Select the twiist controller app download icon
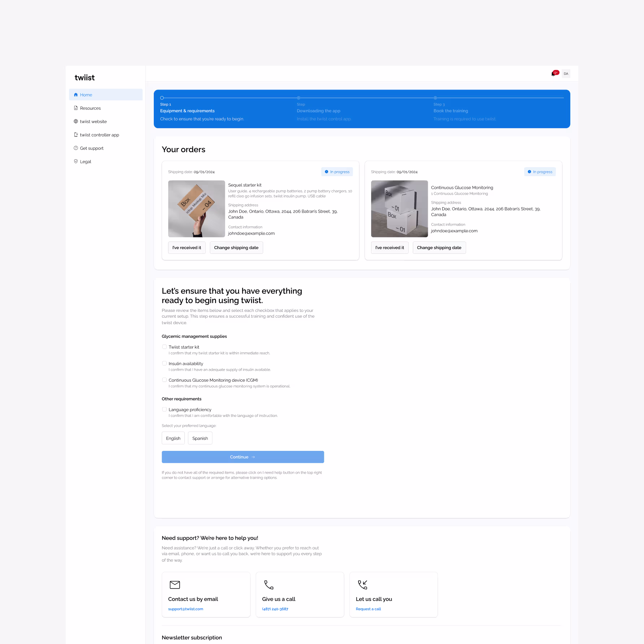This screenshot has width=644, height=644. pos(76,135)
